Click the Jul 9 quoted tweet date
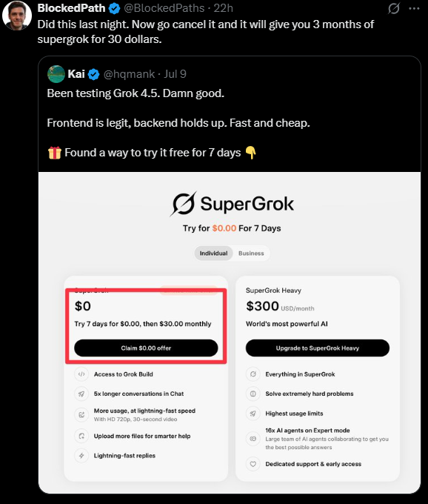Image resolution: width=428 pixels, height=504 pixels. coord(175,74)
